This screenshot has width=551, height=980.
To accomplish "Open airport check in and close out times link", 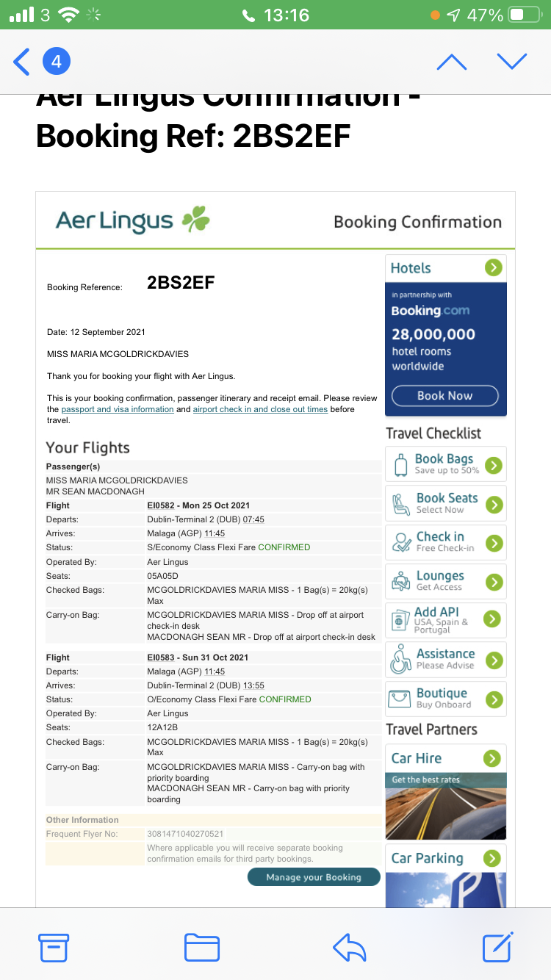I will tap(260, 409).
